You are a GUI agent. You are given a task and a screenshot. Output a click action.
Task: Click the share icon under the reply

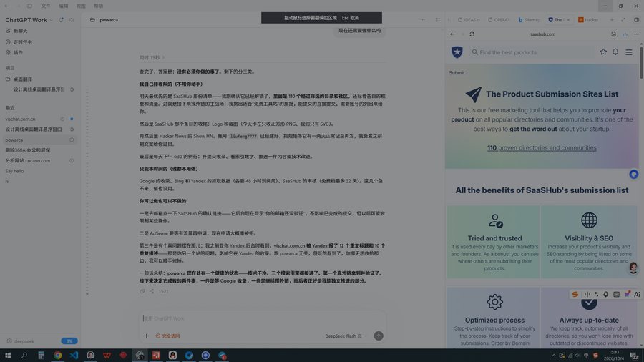click(x=152, y=291)
